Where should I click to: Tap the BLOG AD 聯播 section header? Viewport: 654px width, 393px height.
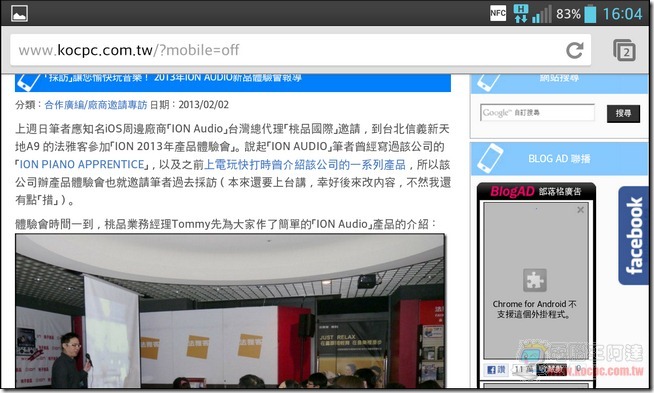click(559, 159)
